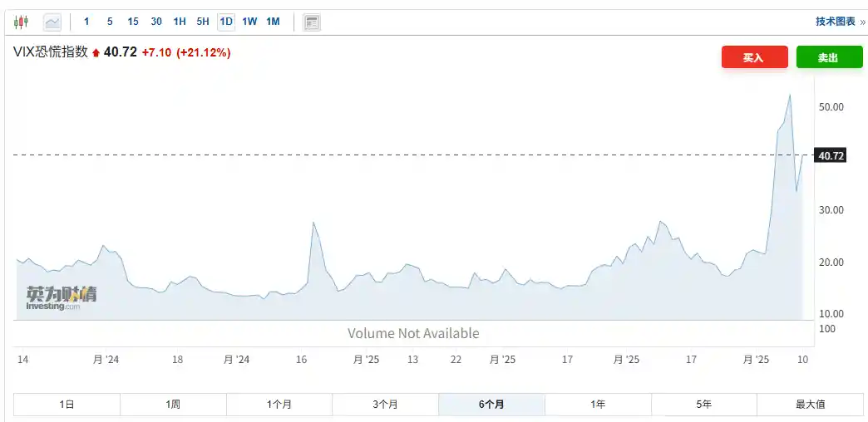The width and height of the screenshot is (868, 422).
Task: Click the (+21.12%) percent change
Action: (203, 52)
